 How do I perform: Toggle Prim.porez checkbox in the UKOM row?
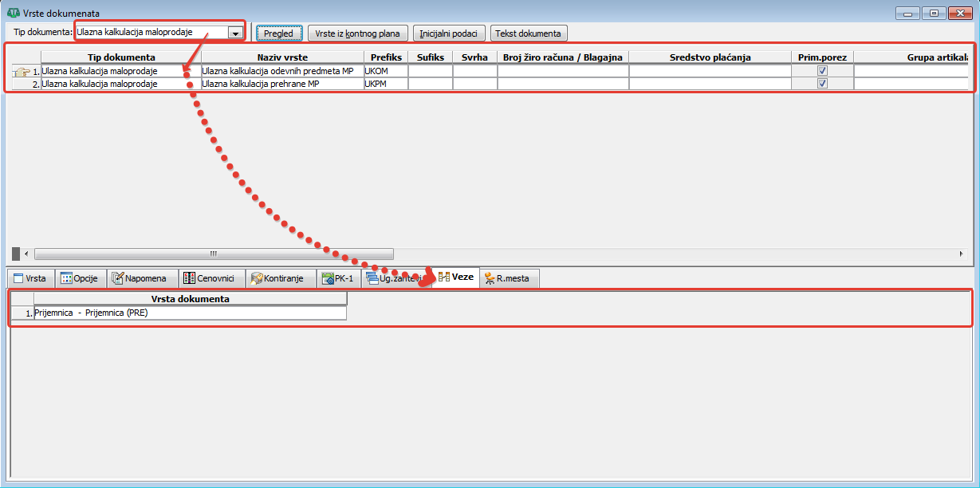(x=822, y=70)
